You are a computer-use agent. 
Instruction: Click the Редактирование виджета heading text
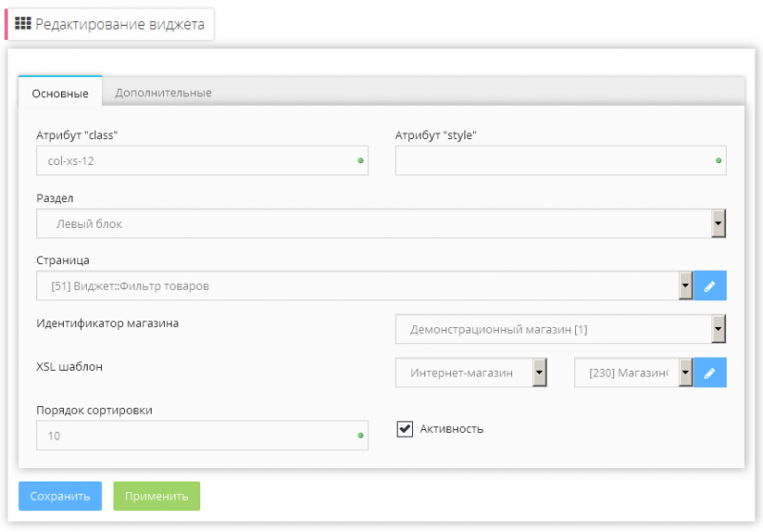pyautogui.click(x=119, y=25)
